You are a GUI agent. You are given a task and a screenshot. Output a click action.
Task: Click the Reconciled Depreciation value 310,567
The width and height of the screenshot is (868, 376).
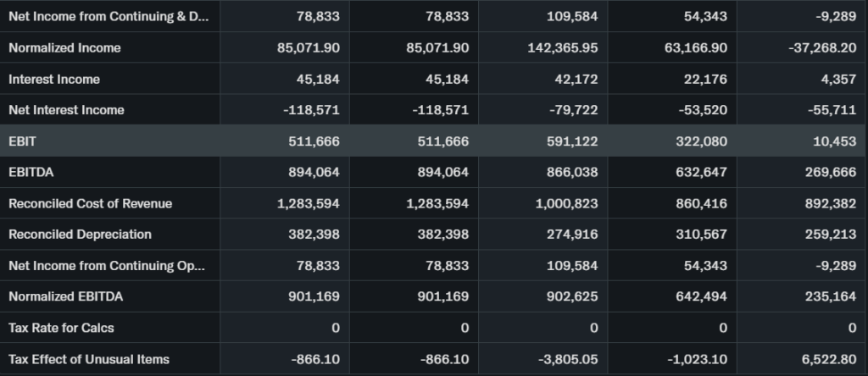point(703,235)
